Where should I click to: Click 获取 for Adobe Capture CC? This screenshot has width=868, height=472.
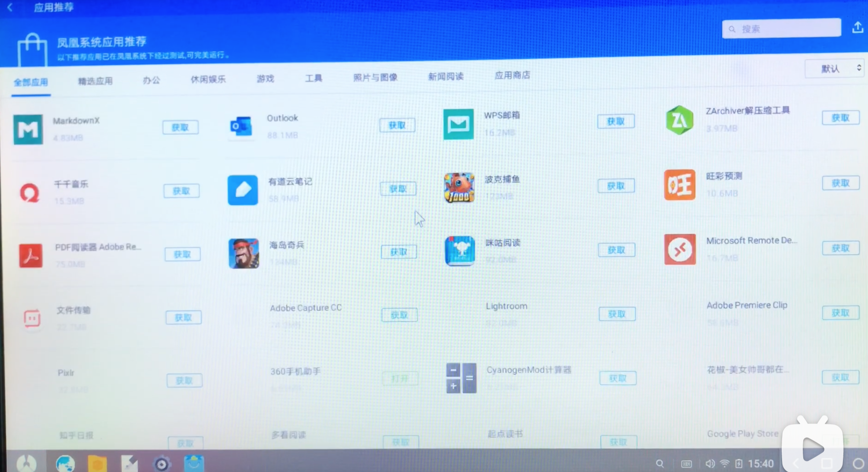(x=399, y=315)
